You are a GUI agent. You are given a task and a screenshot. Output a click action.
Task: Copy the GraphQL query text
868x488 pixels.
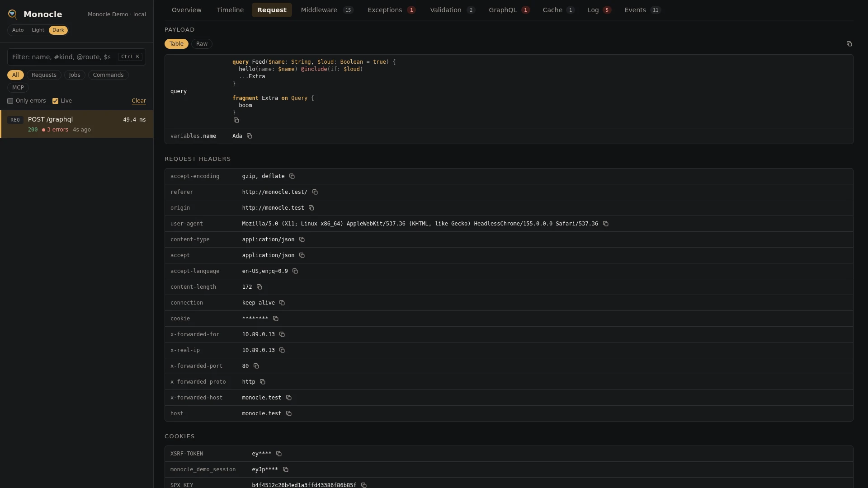236,120
